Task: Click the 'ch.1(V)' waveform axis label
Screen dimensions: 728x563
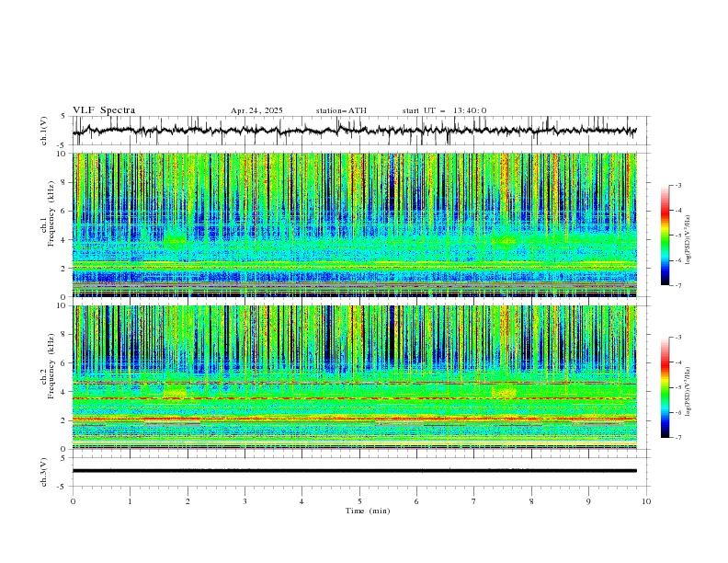Action: (44, 131)
